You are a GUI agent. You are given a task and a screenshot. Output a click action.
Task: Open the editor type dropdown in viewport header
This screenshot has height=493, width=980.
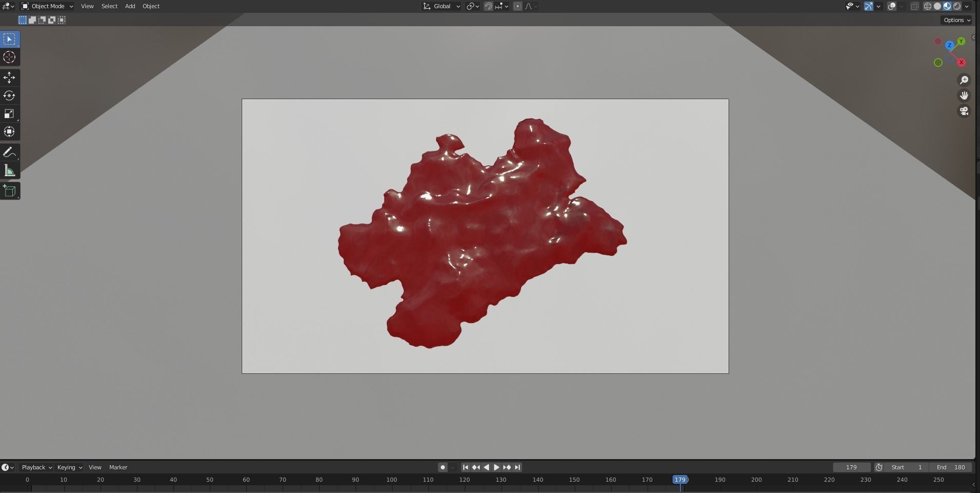point(8,6)
